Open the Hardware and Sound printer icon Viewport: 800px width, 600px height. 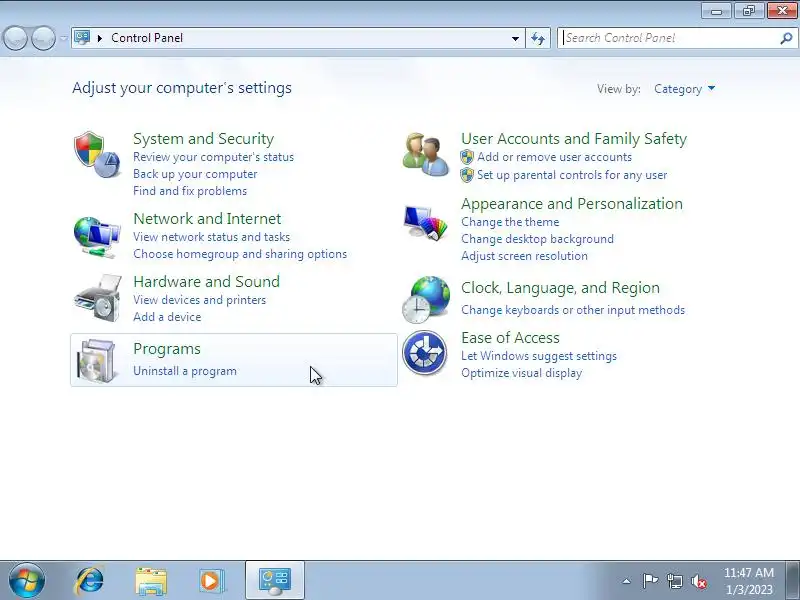pyautogui.click(x=97, y=298)
